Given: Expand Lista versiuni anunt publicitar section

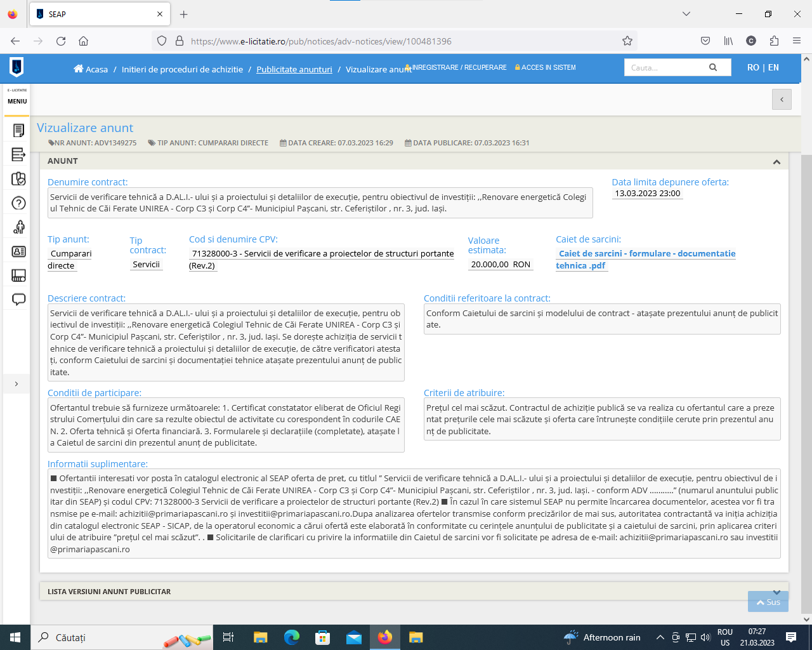Looking at the screenshot, I should click(776, 591).
